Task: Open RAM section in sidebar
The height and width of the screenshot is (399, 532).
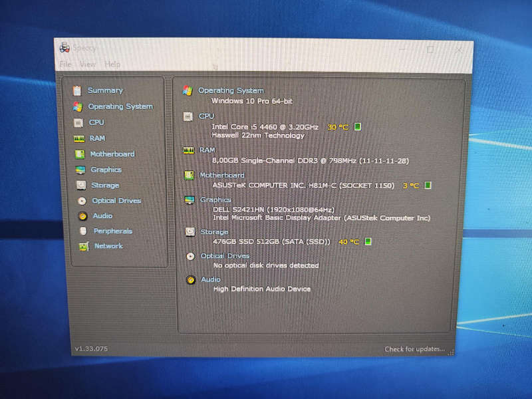Action: (97, 138)
